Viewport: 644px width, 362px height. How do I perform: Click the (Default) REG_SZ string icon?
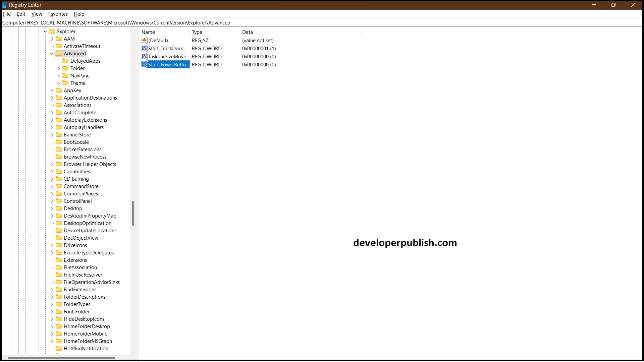pyautogui.click(x=144, y=40)
